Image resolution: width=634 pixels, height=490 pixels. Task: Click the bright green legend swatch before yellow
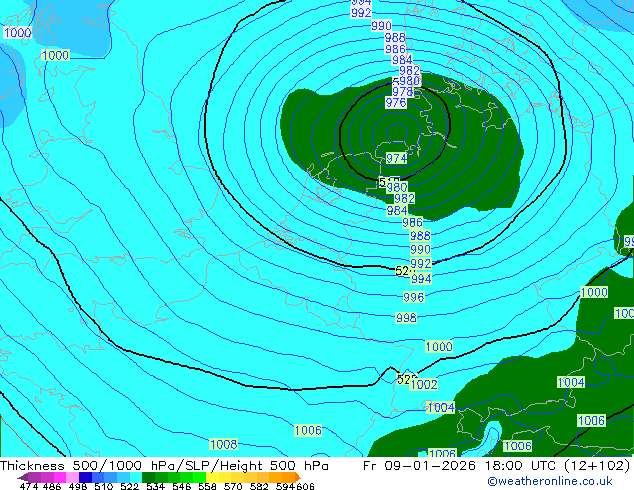pos(200,477)
